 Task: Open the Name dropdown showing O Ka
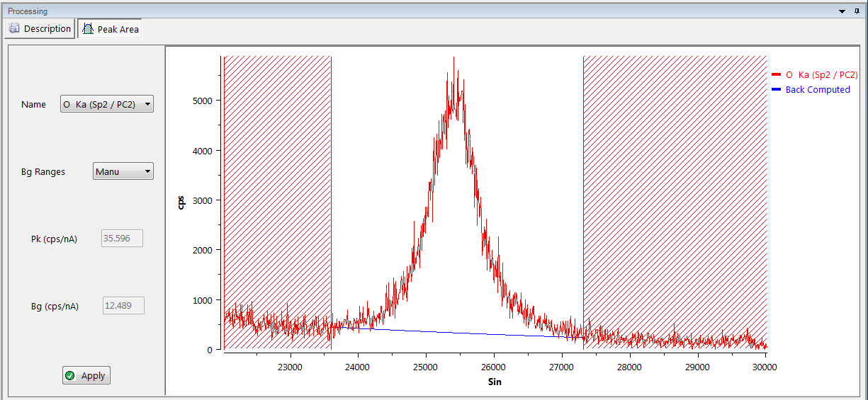[106, 104]
